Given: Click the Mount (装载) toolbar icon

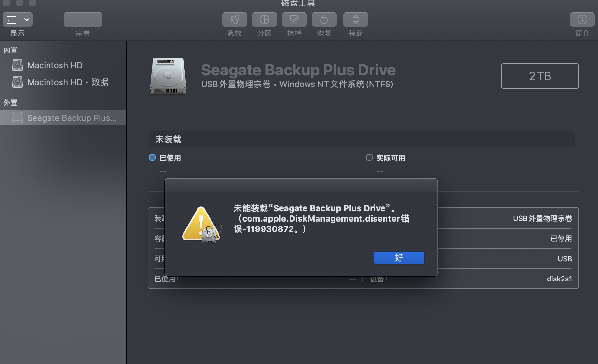Looking at the screenshot, I should pyautogui.click(x=355, y=20).
